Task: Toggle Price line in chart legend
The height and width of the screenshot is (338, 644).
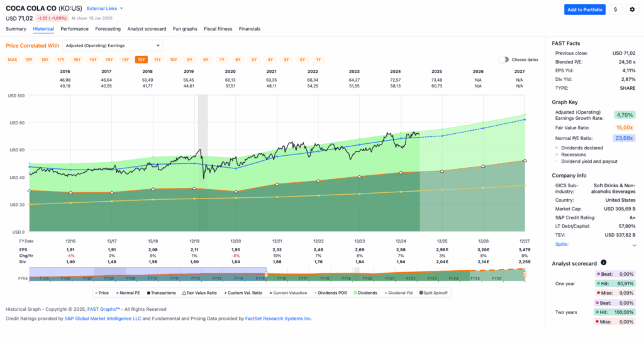Action: [102, 293]
